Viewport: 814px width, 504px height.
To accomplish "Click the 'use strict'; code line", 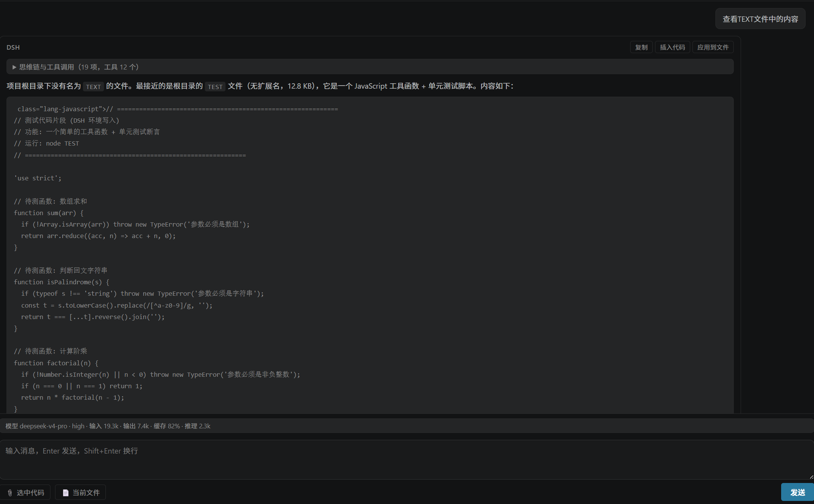I will (x=38, y=178).
